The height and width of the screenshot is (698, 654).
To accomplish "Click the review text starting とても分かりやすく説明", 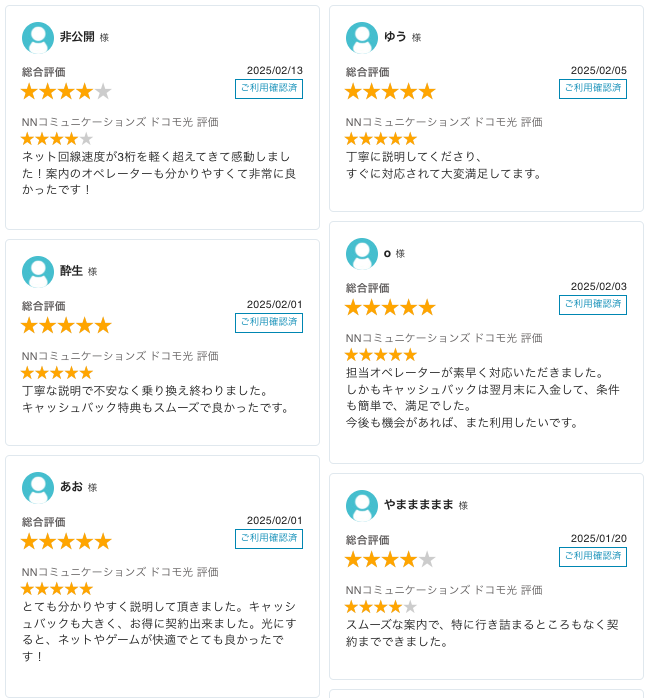I will coord(159,631).
